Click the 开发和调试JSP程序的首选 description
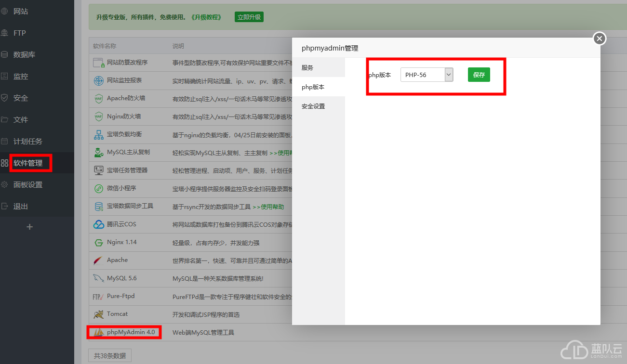627x364 pixels. pos(206,314)
